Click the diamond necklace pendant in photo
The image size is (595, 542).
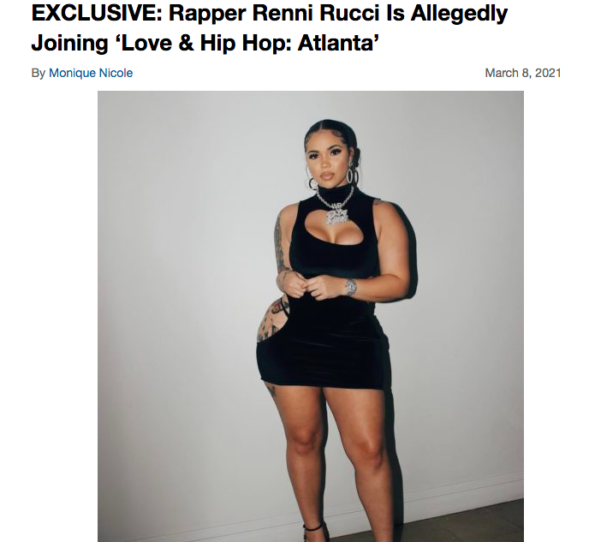pyautogui.click(x=336, y=216)
